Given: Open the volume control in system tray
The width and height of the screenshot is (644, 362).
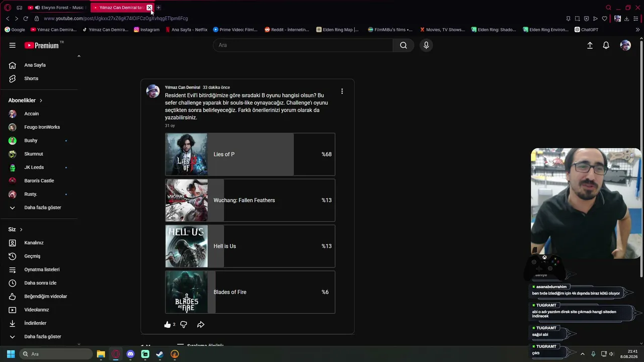Looking at the screenshot, I should (x=612, y=354).
